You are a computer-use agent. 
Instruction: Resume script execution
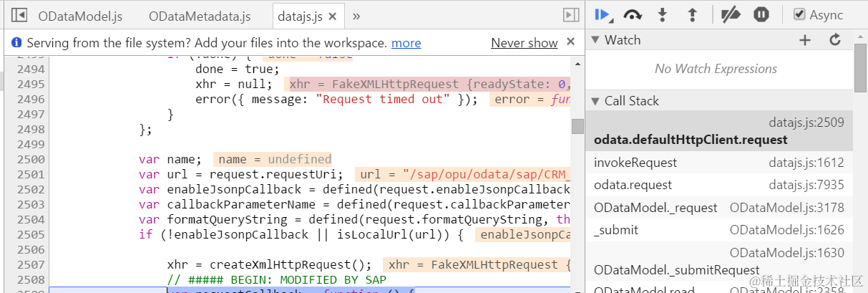[602, 15]
